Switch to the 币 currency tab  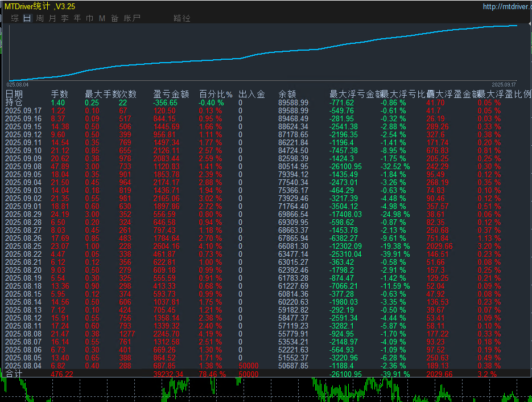pyautogui.click(x=89, y=18)
